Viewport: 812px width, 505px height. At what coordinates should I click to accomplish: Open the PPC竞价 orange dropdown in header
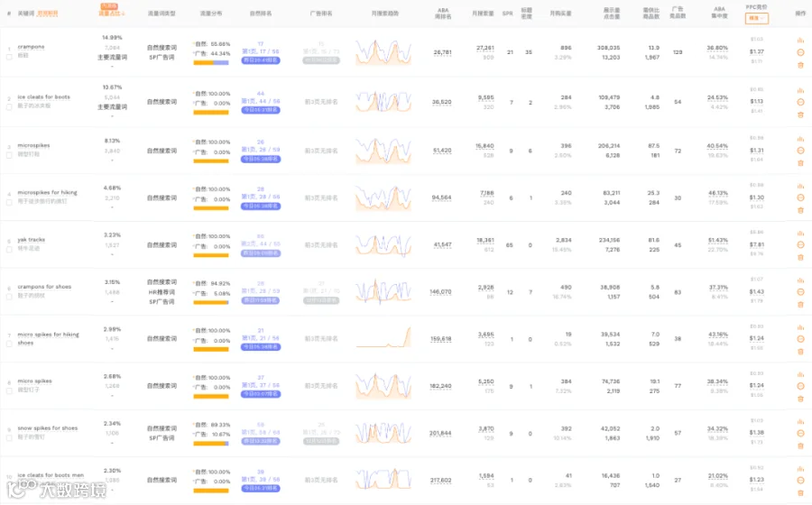point(757,18)
